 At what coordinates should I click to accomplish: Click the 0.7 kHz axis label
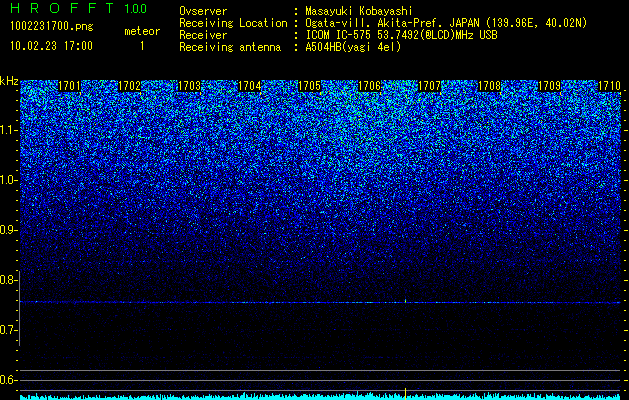[8, 330]
